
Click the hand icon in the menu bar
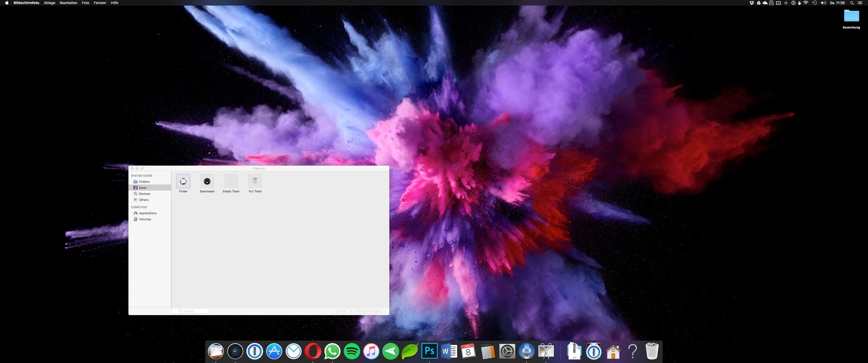pyautogui.click(x=799, y=3)
